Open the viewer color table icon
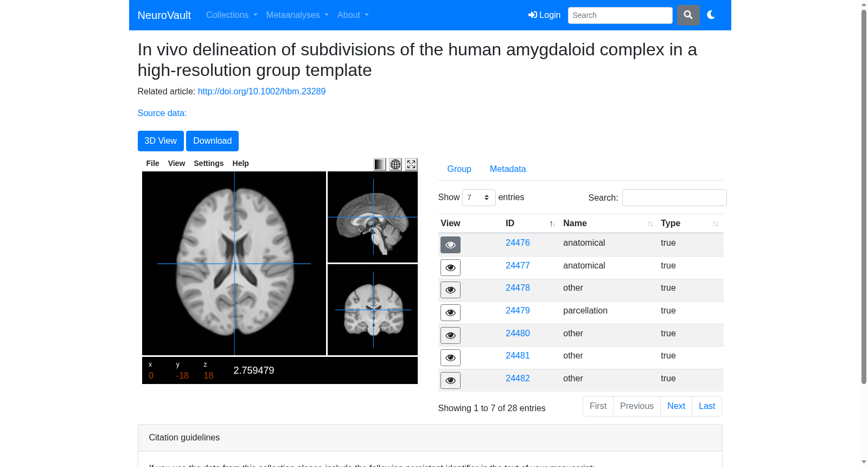The image size is (868, 467). click(380, 164)
